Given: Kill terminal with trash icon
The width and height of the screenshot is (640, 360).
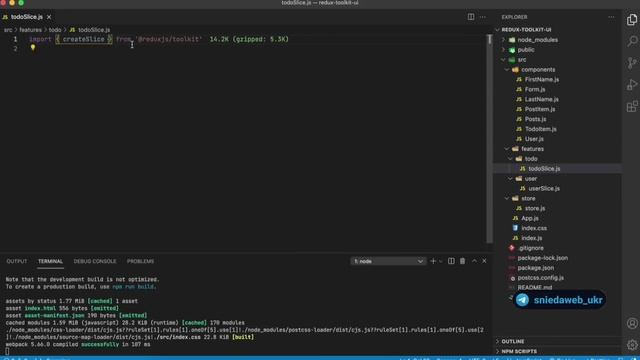Looking at the screenshot, I should [x=462, y=261].
